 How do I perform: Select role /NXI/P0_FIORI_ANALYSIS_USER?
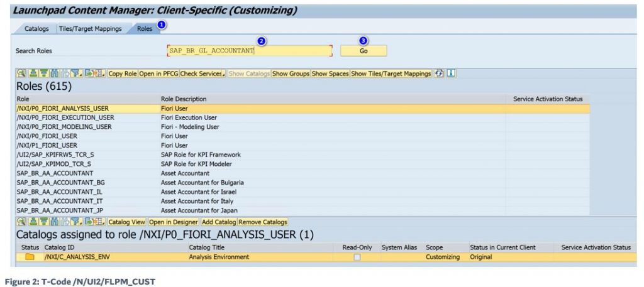click(x=63, y=108)
